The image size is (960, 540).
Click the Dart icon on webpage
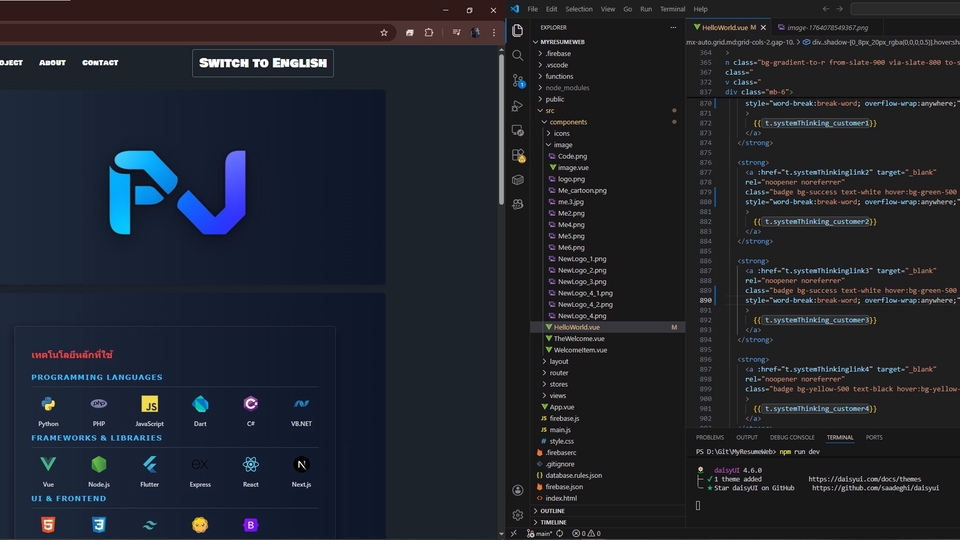coord(200,404)
